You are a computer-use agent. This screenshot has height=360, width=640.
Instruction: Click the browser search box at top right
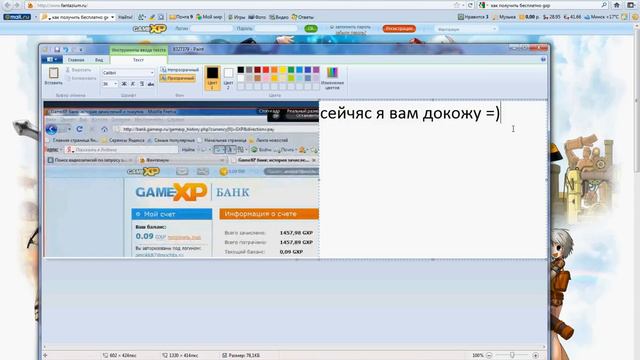[x=544, y=5]
